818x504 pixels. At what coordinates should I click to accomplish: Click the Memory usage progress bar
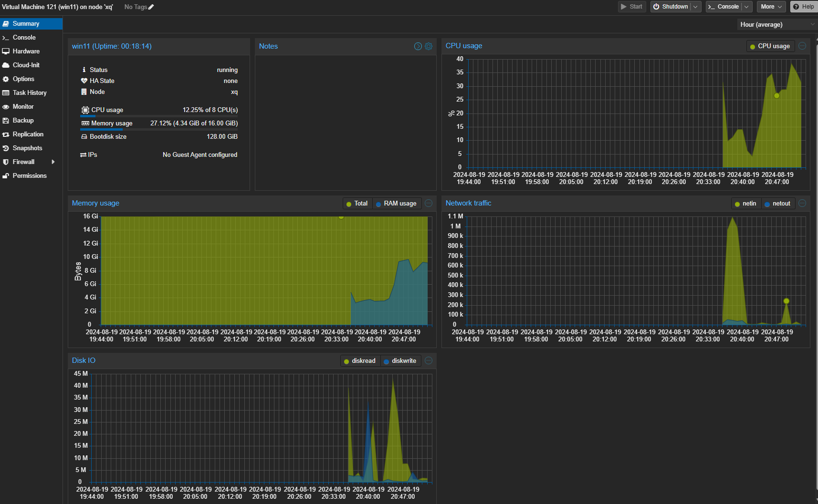(159, 129)
